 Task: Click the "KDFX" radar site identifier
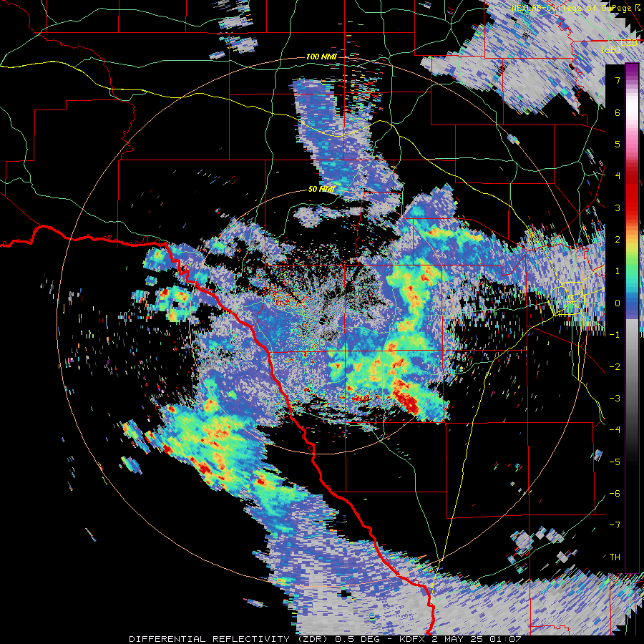[x=413, y=639]
